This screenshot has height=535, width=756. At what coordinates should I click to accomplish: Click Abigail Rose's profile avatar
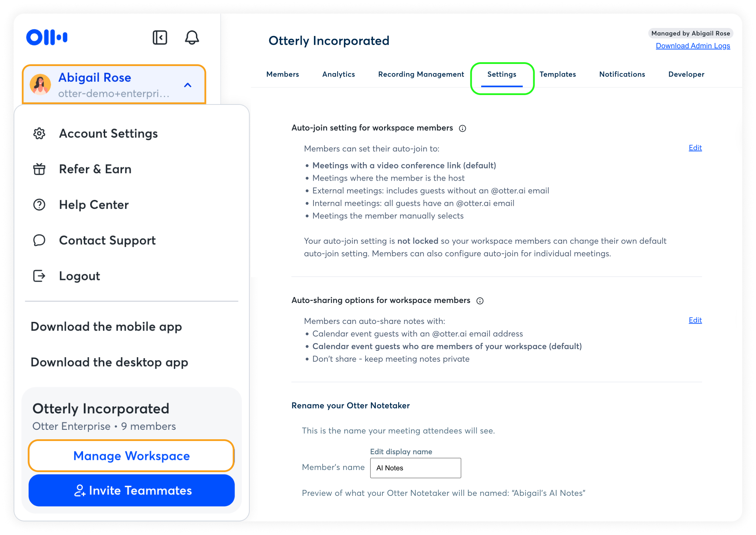41,85
